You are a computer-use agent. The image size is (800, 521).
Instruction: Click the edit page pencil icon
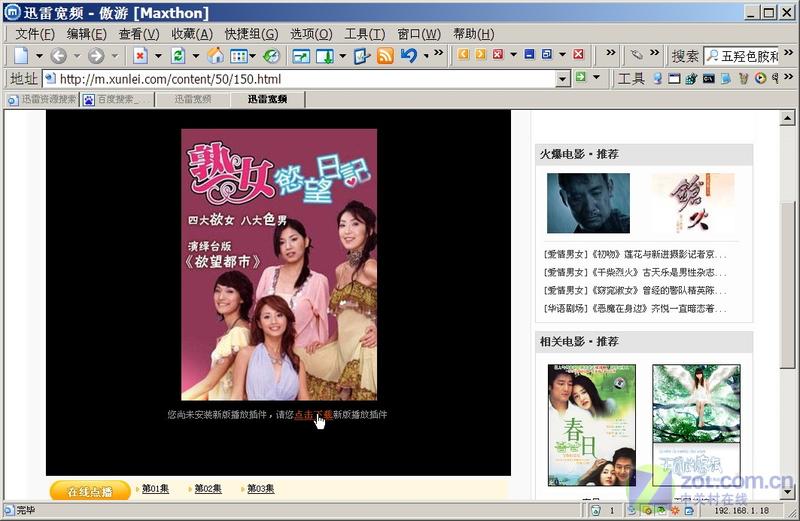(x=361, y=56)
